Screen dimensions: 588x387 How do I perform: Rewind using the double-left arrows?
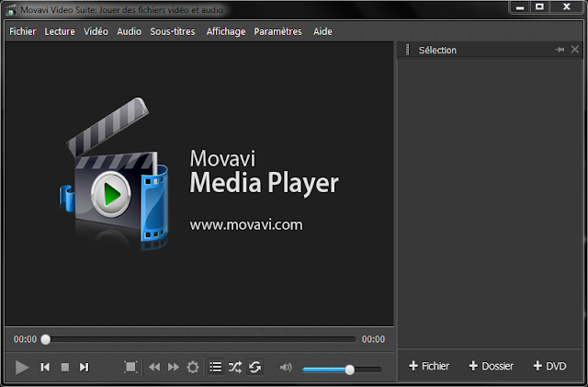click(x=154, y=367)
